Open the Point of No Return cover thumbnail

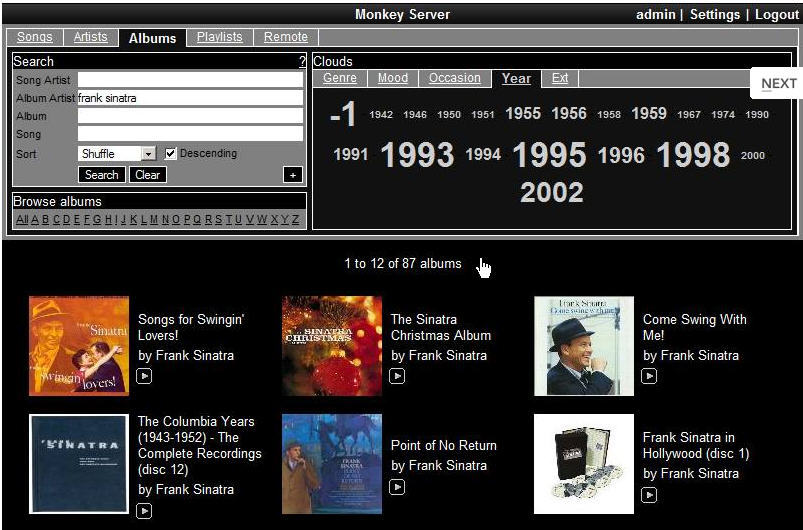[x=331, y=464]
